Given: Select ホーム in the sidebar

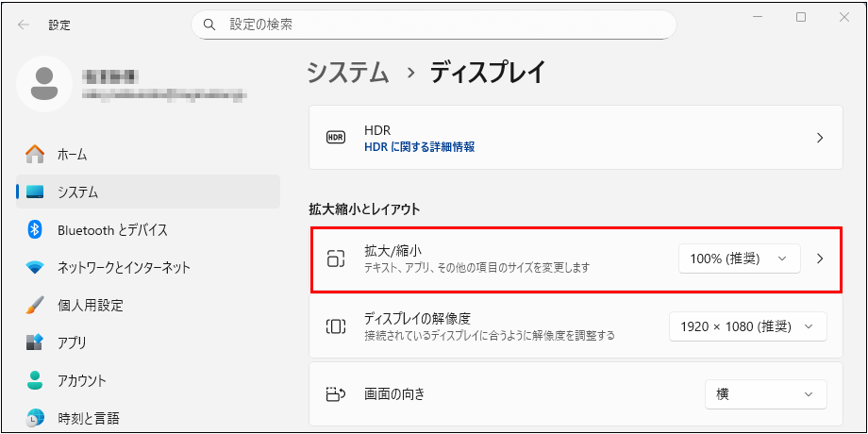Looking at the screenshot, I should 72,154.
